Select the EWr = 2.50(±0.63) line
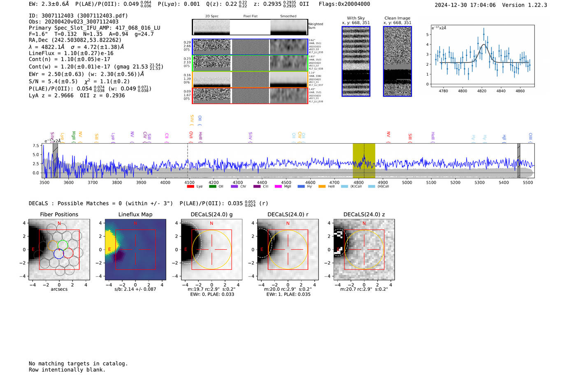576x392 pixels. 86,74
